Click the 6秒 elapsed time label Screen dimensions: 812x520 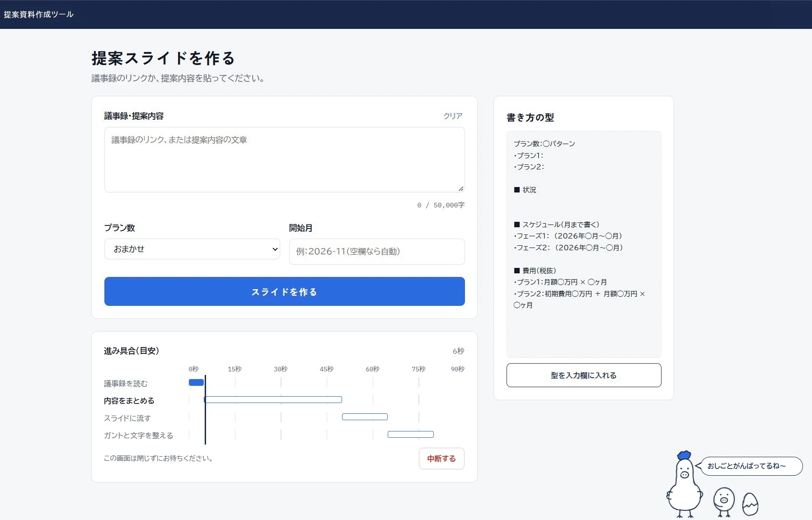click(458, 351)
